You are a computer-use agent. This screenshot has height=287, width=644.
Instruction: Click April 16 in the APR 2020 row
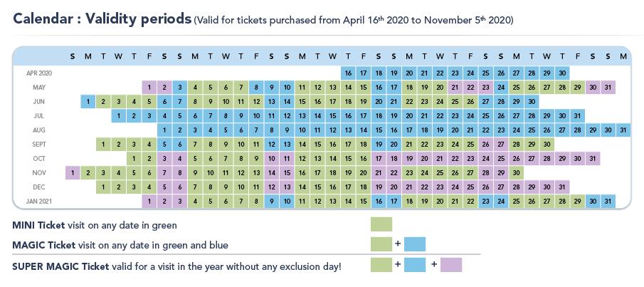348,73
